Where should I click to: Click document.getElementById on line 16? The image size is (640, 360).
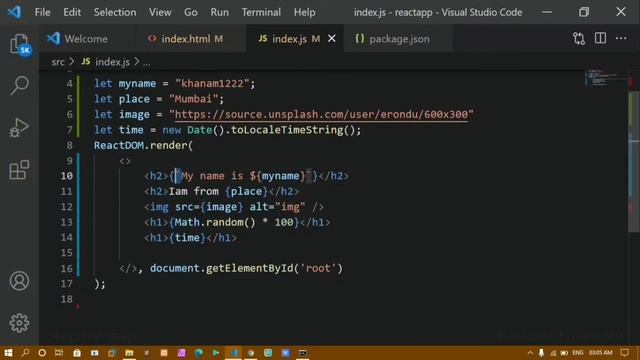click(222, 268)
